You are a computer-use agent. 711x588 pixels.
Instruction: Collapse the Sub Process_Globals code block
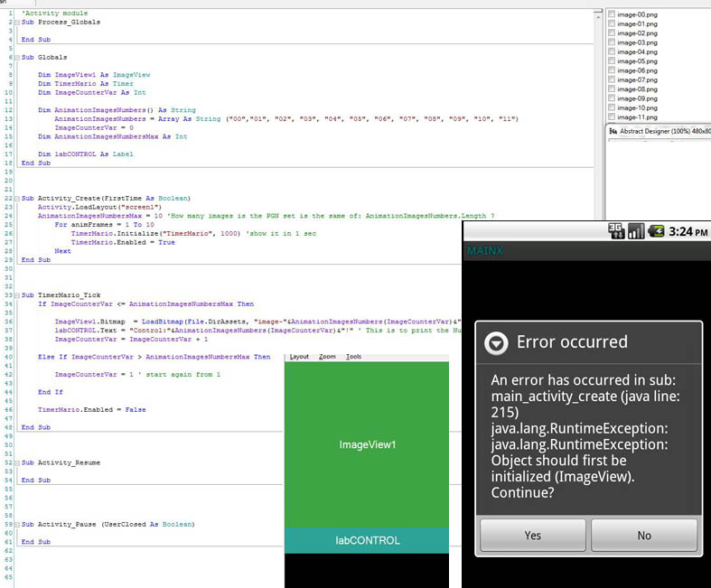click(x=17, y=23)
